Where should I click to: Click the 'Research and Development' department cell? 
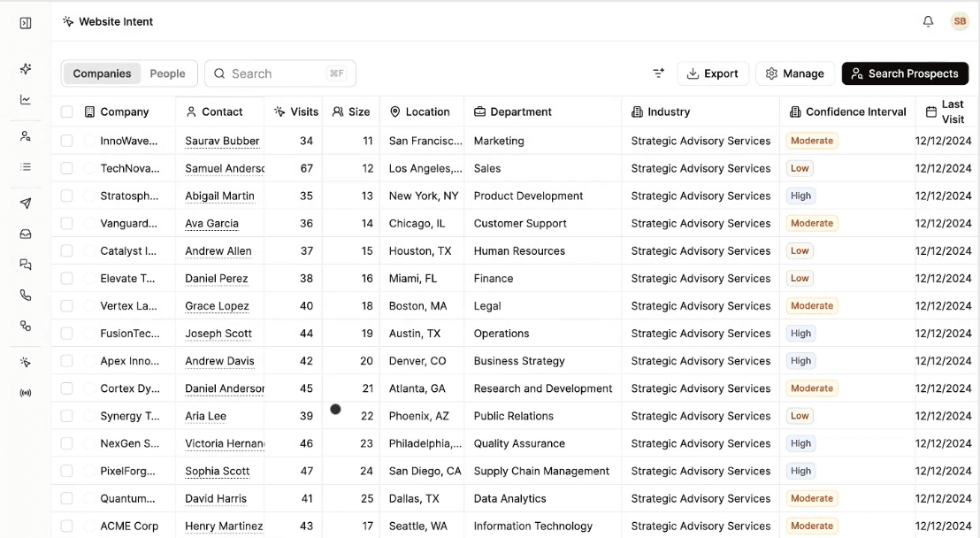(543, 388)
